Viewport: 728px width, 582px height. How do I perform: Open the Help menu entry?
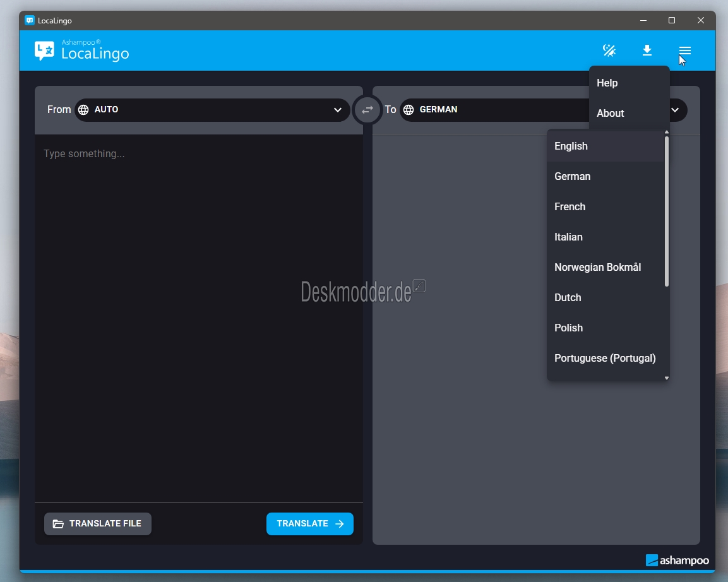(629, 83)
